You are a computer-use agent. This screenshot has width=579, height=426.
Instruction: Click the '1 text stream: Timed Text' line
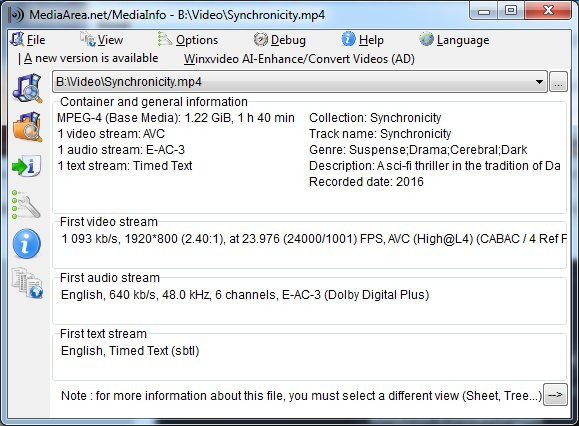coord(125,166)
